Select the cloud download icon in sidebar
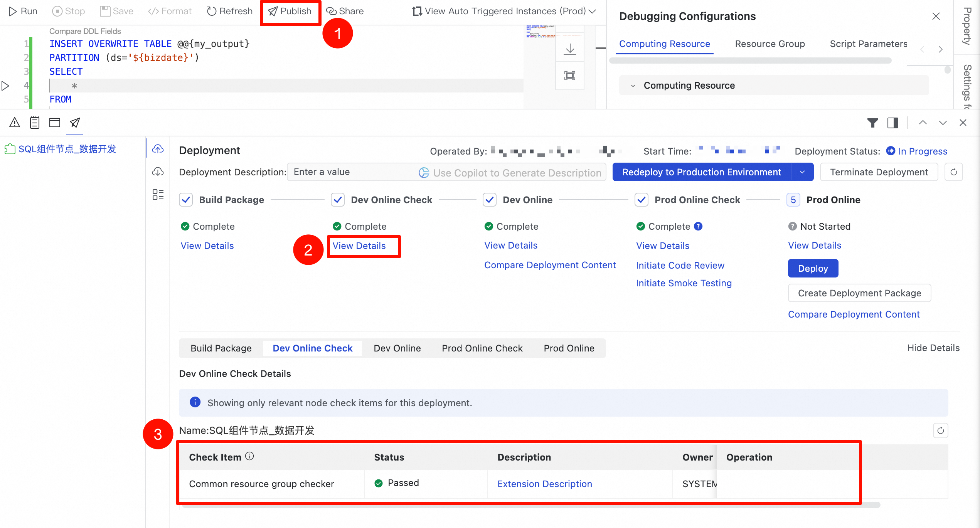The height and width of the screenshot is (528, 980). [158, 172]
